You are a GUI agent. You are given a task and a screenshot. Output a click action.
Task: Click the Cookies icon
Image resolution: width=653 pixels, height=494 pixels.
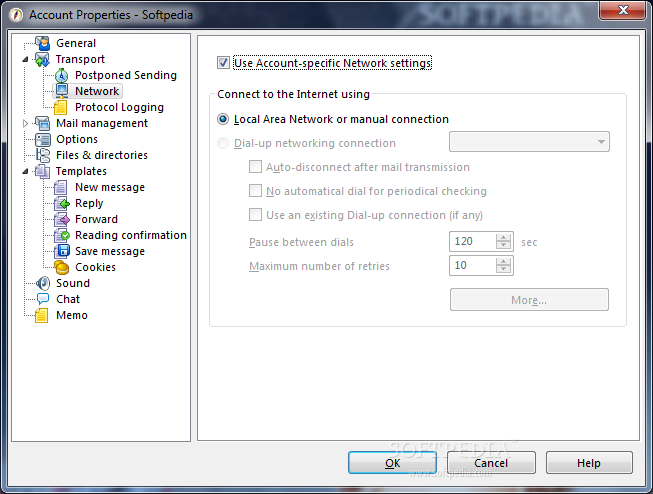click(x=62, y=267)
